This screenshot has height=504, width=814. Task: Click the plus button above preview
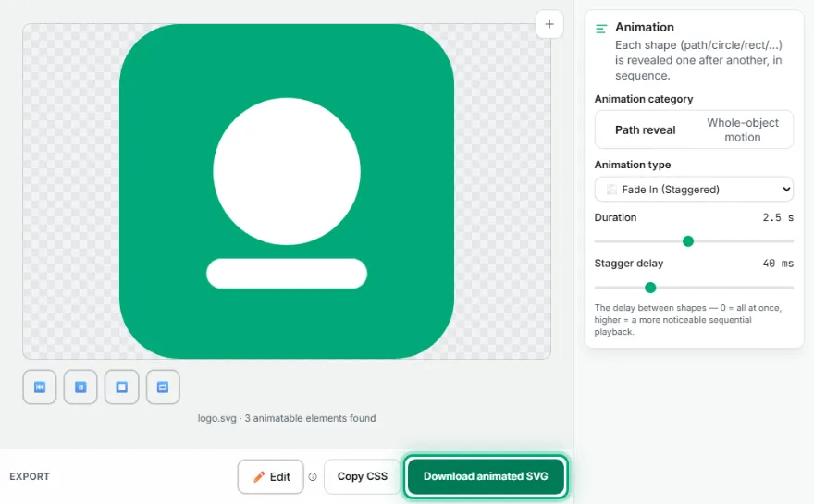tap(549, 24)
